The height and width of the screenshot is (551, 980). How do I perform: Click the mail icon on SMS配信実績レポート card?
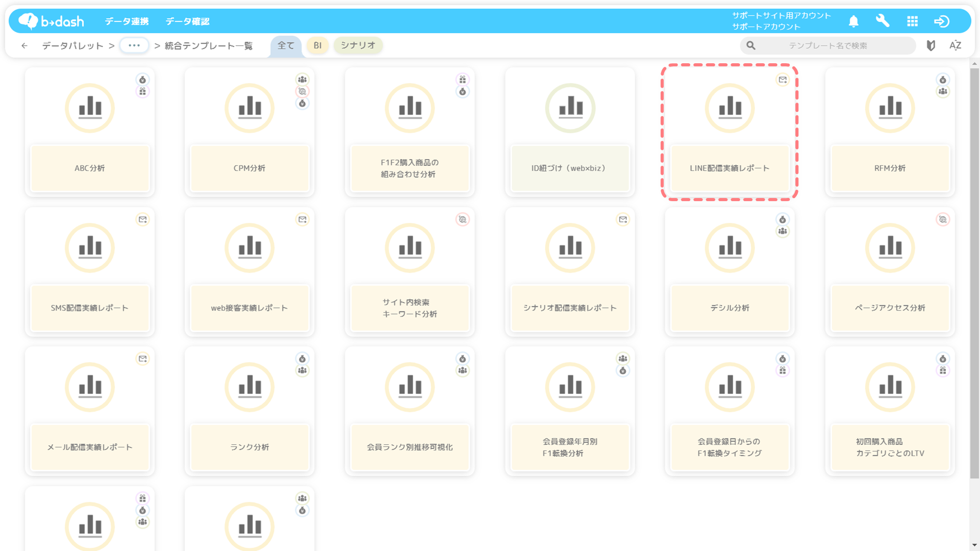click(143, 219)
